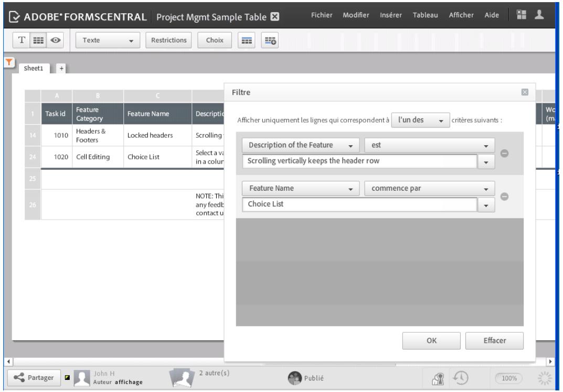The width and height of the screenshot is (563, 392).
Task: Remove the Description of the Feature criterion
Action: [503, 152]
